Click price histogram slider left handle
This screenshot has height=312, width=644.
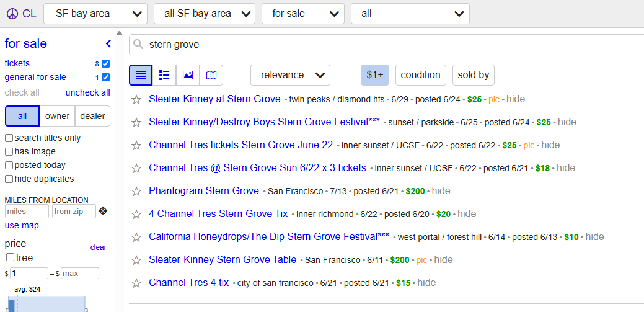pyautogui.click(x=7, y=310)
